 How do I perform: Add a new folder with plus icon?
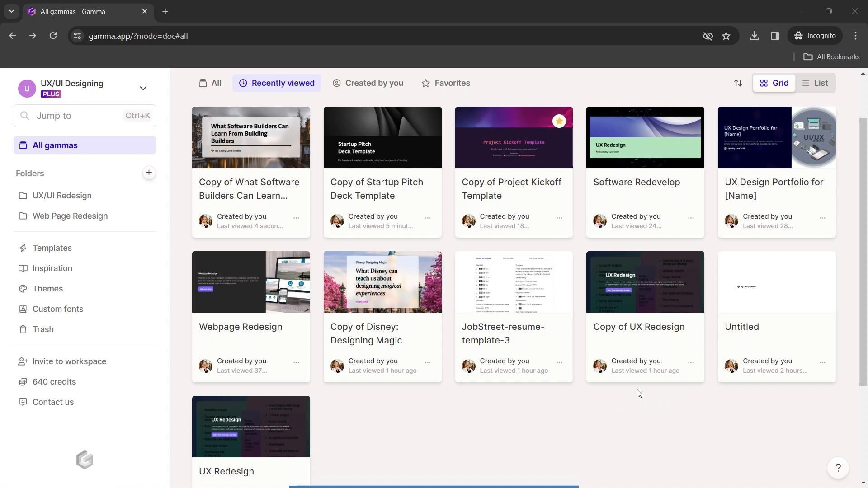coord(149,173)
